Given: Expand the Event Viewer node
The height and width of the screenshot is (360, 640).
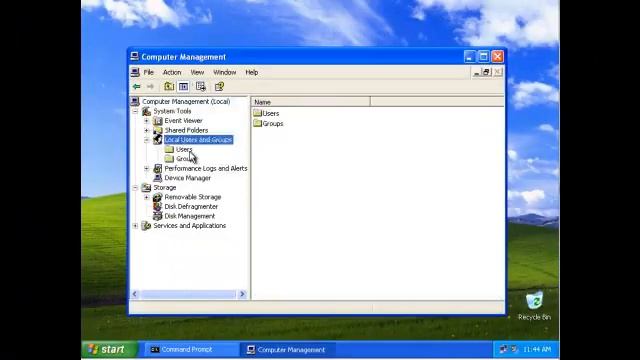Looking at the screenshot, I should [147, 121].
